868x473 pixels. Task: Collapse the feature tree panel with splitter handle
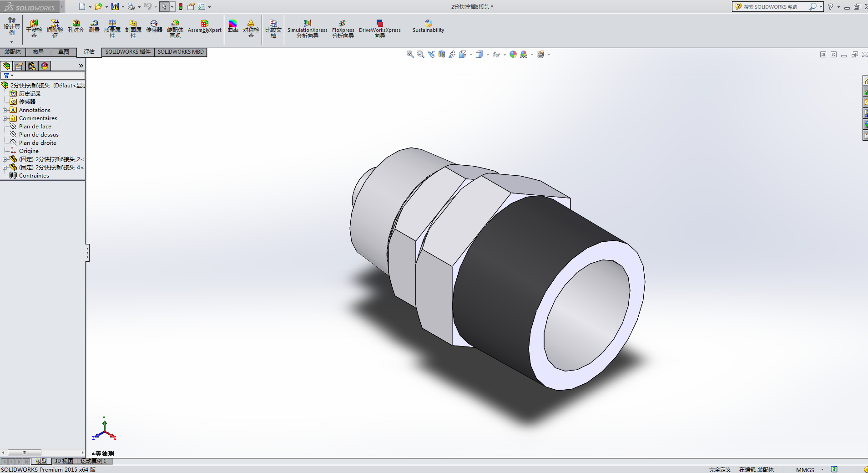87,253
